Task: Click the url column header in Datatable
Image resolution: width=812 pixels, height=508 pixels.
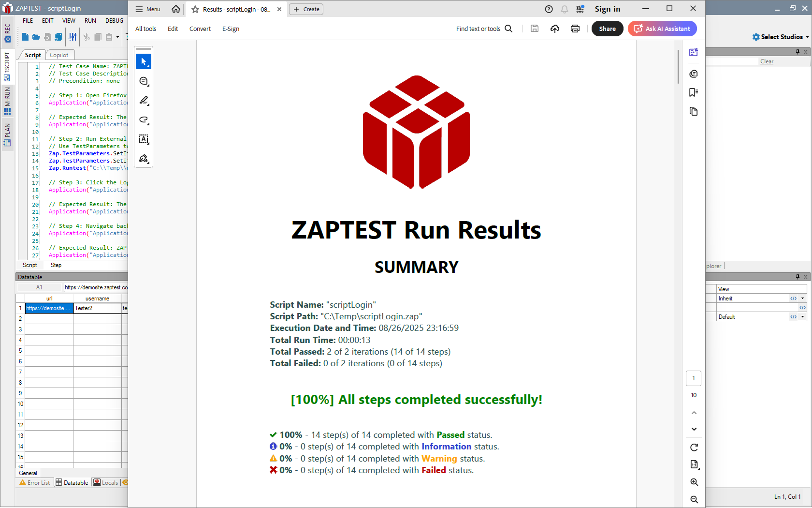Action: pos(49,299)
